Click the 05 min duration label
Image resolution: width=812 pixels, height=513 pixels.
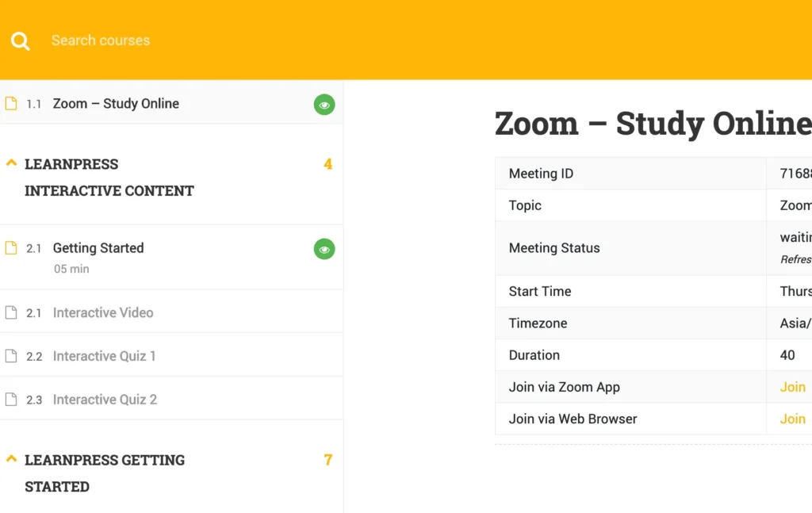coord(71,269)
